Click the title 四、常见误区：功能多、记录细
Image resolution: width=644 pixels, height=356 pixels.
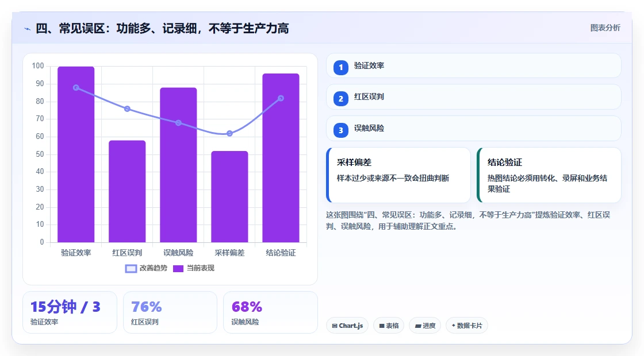tap(116, 29)
